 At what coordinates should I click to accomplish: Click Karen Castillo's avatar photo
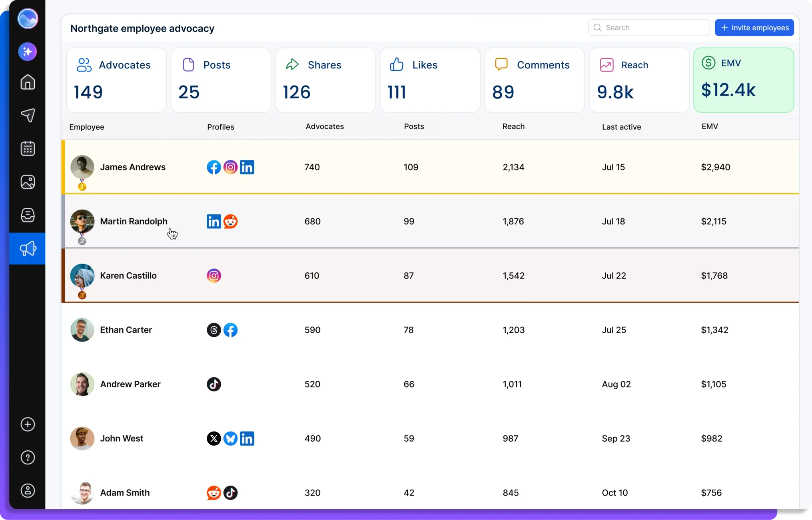tap(82, 276)
